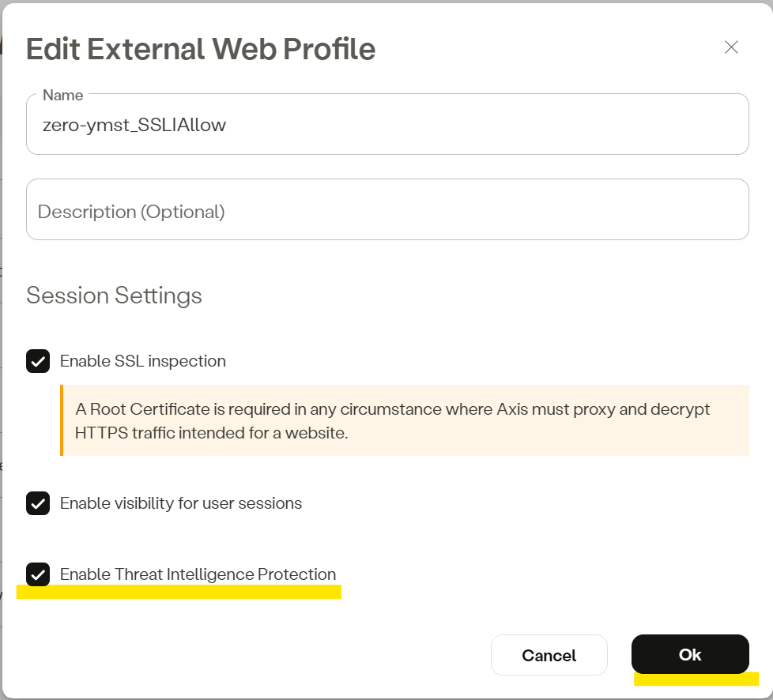Viewport: 773px width, 700px height.
Task: Click the Edit External Web Profile title
Action: click(201, 49)
